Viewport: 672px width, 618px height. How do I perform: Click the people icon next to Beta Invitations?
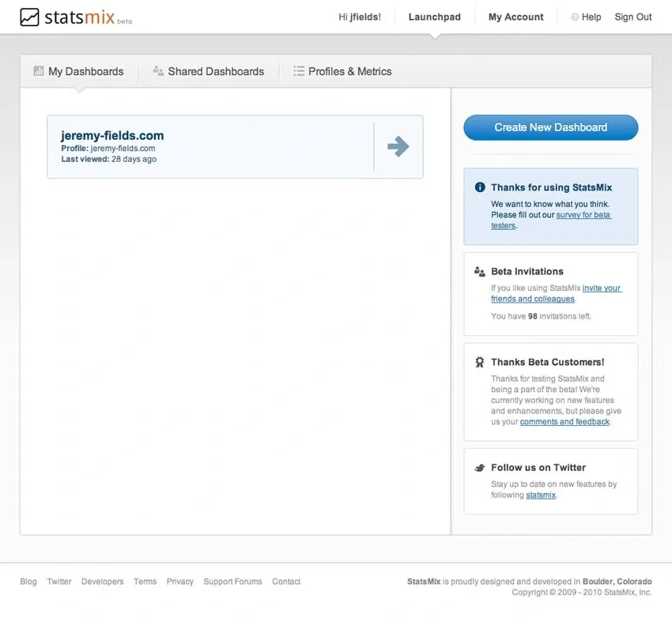479,271
